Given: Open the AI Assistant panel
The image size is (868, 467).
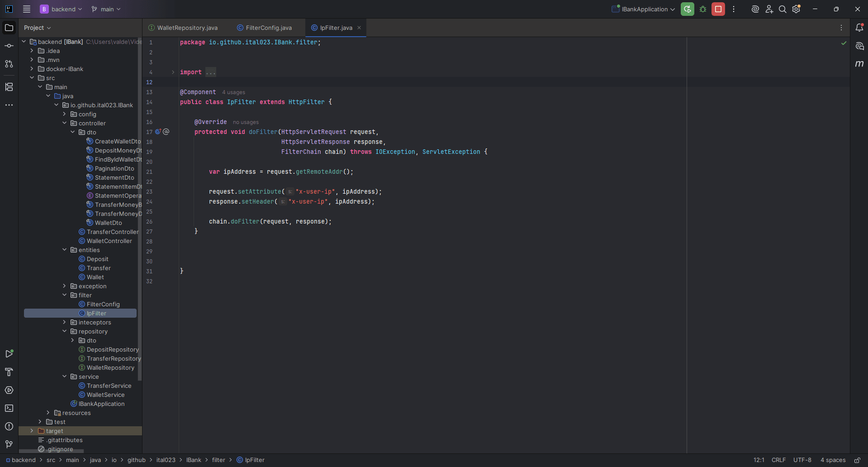Looking at the screenshot, I should pos(859,46).
